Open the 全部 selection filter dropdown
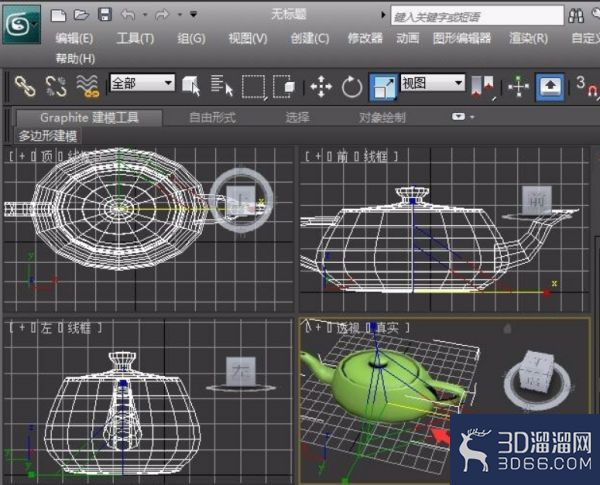This screenshot has height=485, width=600. coord(142,83)
